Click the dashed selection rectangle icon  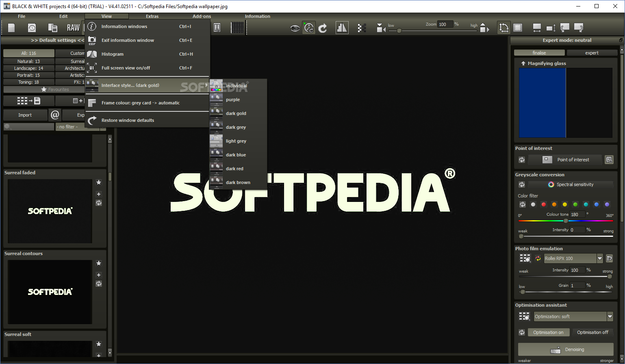pos(518,28)
